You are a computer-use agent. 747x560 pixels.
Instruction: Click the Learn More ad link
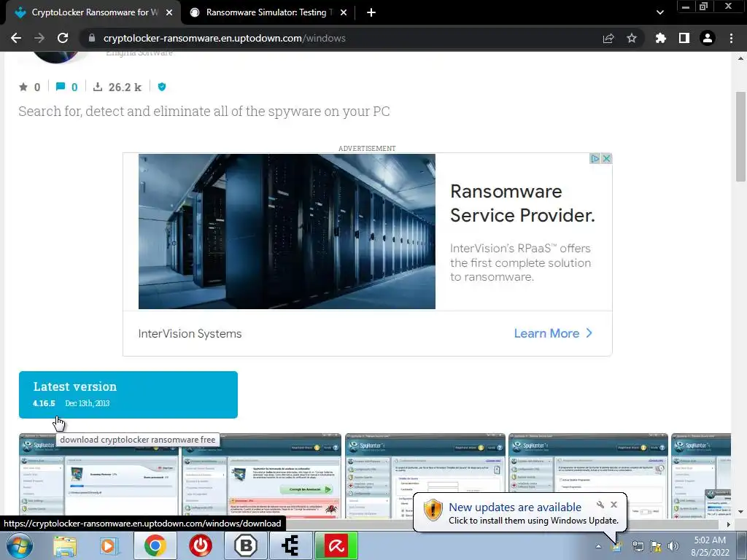pyautogui.click(x=553, y=333)
